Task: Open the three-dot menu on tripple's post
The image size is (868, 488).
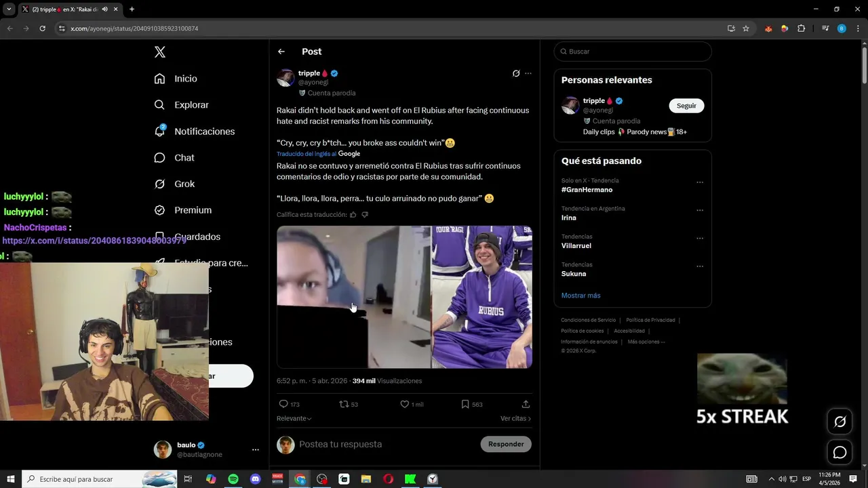Action: point(528,73)
